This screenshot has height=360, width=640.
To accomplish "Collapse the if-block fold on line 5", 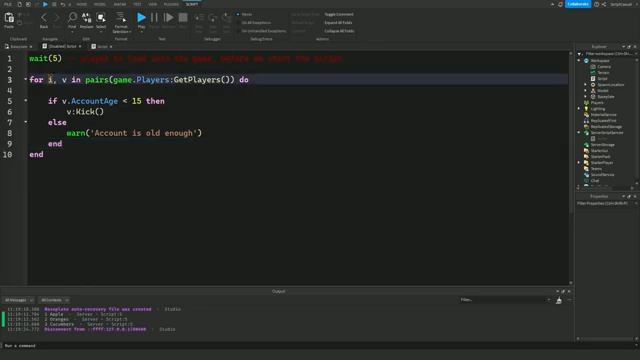I will 25,100.
